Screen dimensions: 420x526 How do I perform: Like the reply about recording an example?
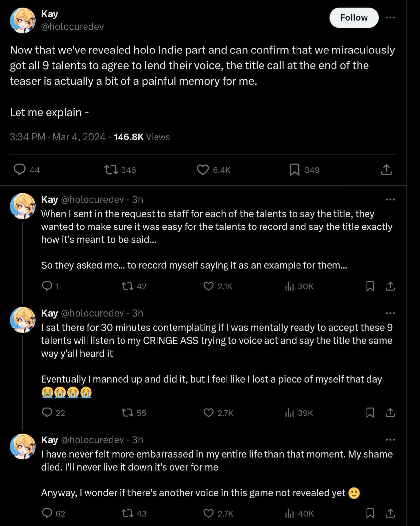[x=208, y=286]
